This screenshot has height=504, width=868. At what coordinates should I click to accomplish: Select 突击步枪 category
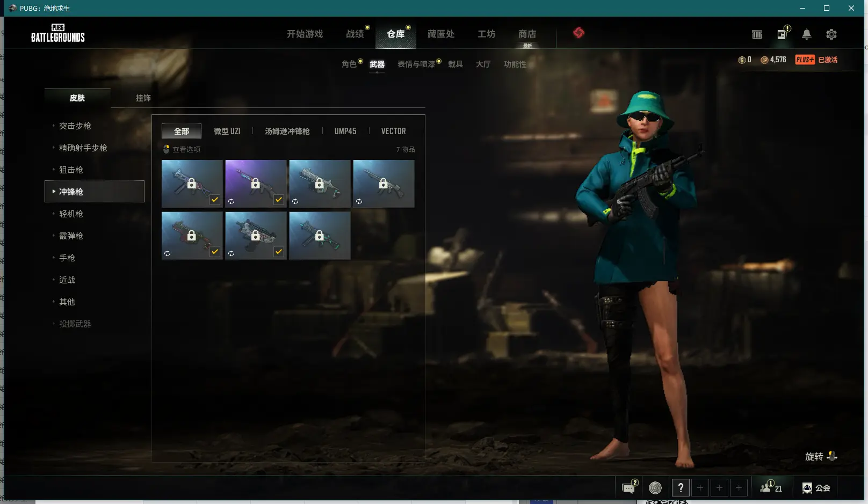tap(75, 126)
